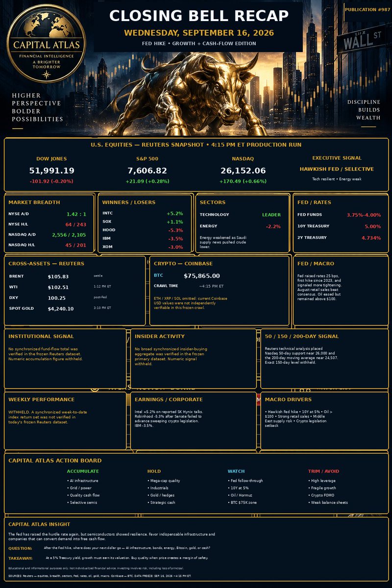Select Fed Funds rate '3.75%-4.00%'
The height and width of the screenshot is (588, 392).
click(364, 215)
